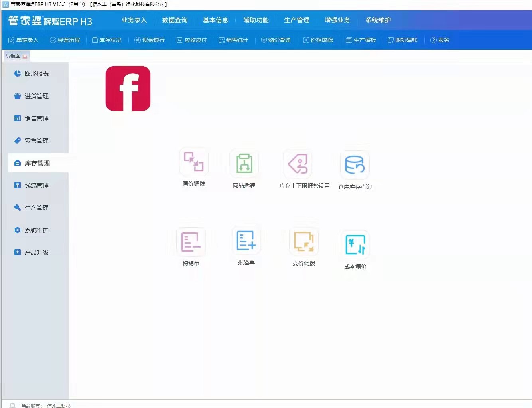The width and height of the screenshot is (532, 408).
Task: Open 仓库库存查询 database icon
Action: point(355,165)
